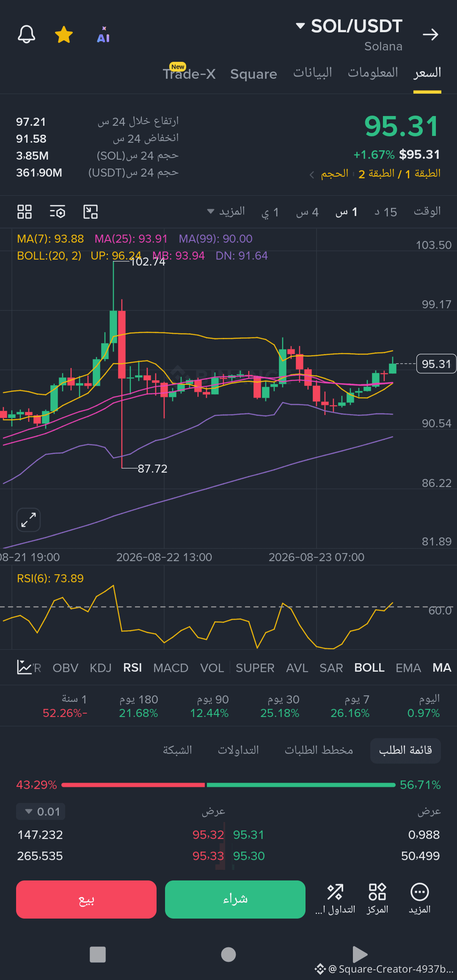Tap the current price marker 95.31 on chart
The image size is (457, 980).
click(436, 364)
